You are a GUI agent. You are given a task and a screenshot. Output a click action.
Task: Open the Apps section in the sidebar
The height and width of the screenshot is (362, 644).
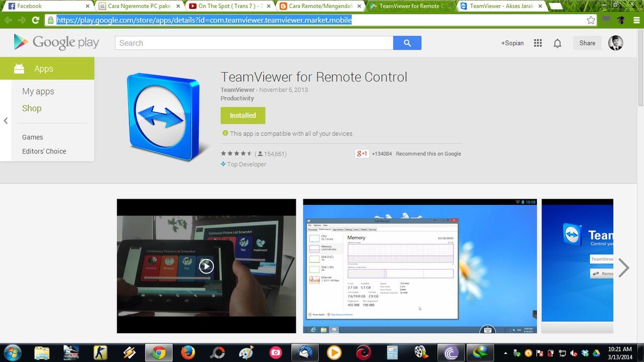click(47, 68)
